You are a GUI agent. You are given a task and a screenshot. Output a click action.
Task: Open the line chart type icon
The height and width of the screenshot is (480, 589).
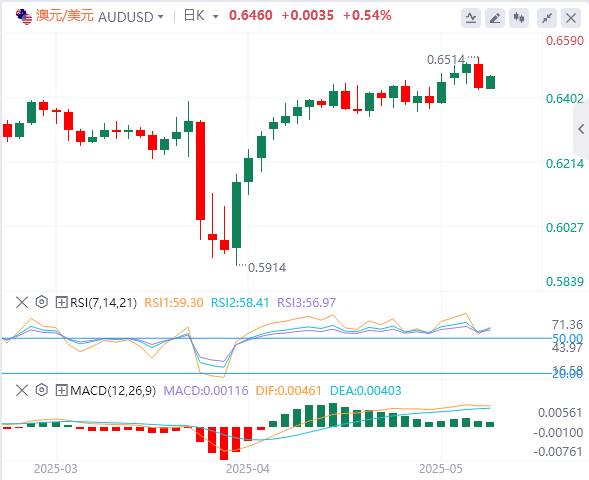click(471, 18)
